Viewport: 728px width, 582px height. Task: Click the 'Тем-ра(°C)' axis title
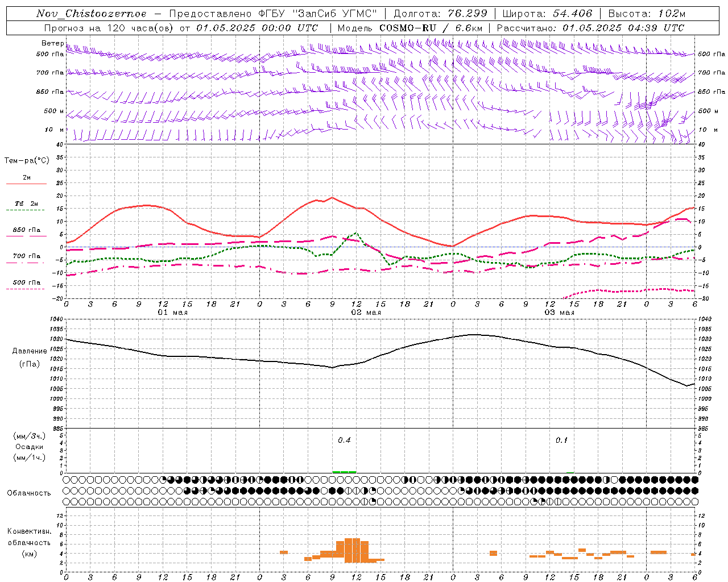click(27, 161)
